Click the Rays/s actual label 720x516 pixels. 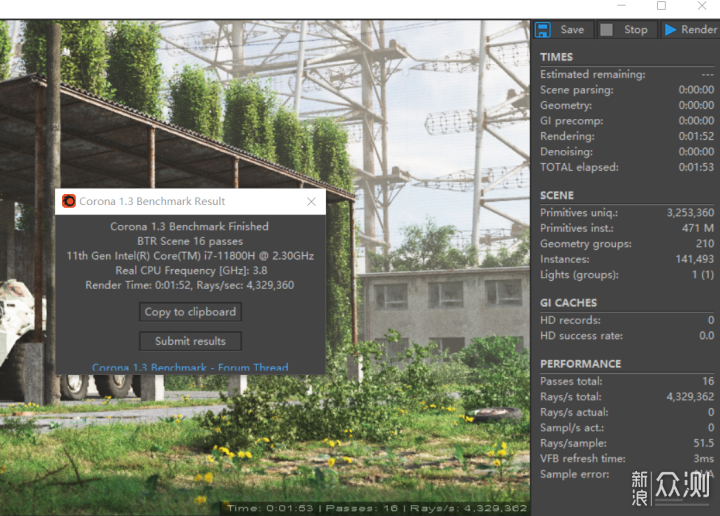pyautogui.click(x=574, y=412)
